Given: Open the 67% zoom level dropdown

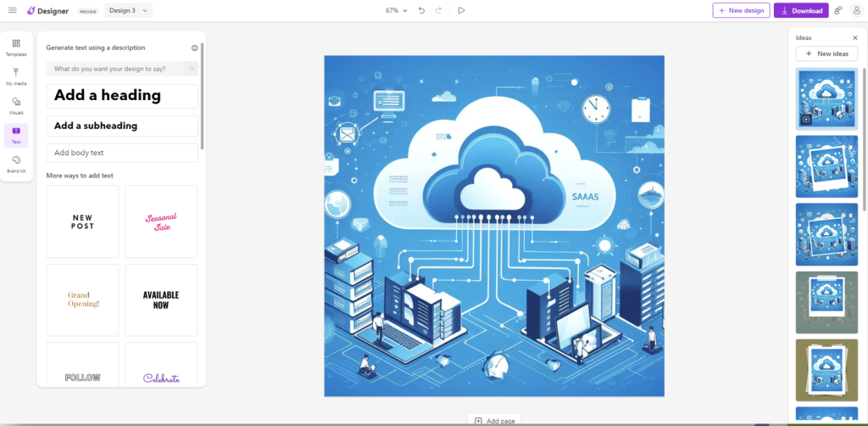Looking at the screenshot, I should [396, 10].
